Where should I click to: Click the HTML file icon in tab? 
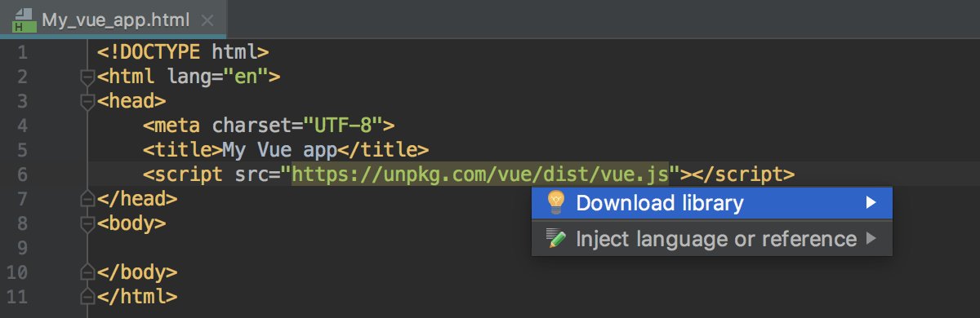pos(22,20)
